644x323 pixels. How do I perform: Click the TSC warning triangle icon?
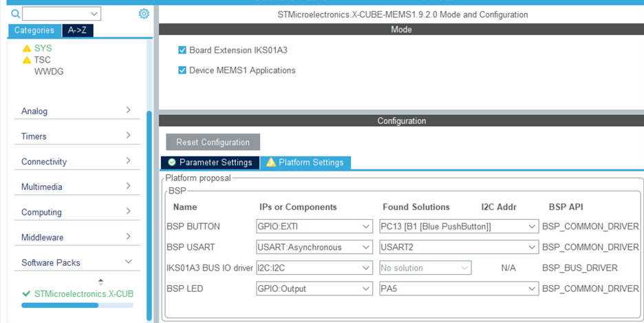click(x=27, y=60)
